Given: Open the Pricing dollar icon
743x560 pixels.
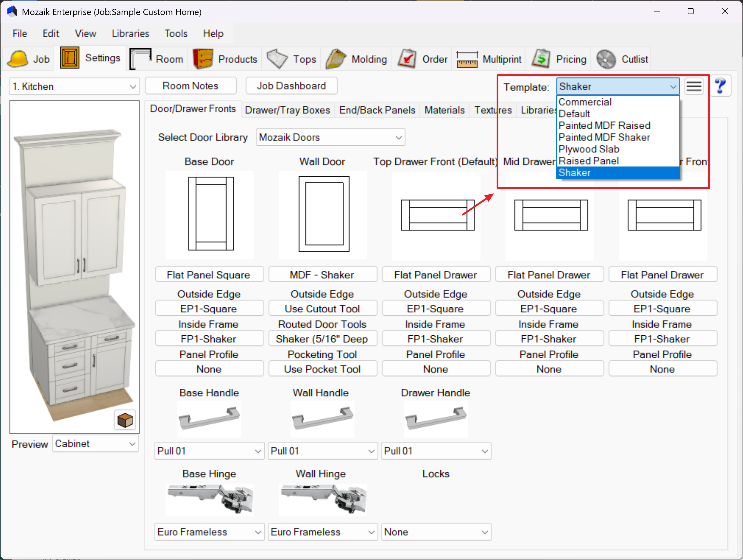Looking at the screenshot, I should (541, 59).
